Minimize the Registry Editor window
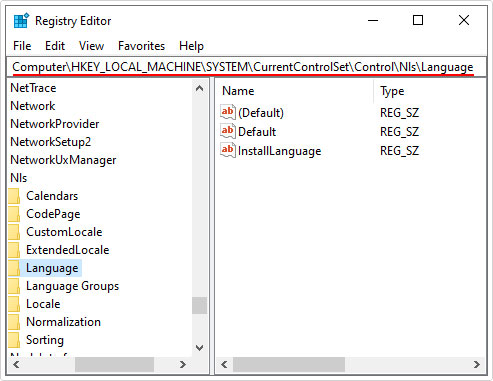Screen dimensions: 493x381 coord(373,20)
